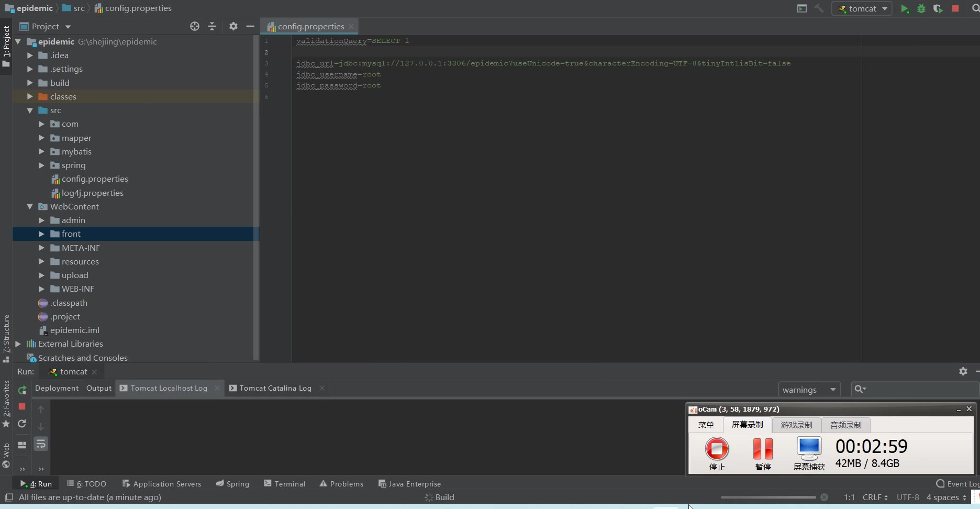
Task: Click the red Stop icon in the top toolbar
Action: coord(955,8)
